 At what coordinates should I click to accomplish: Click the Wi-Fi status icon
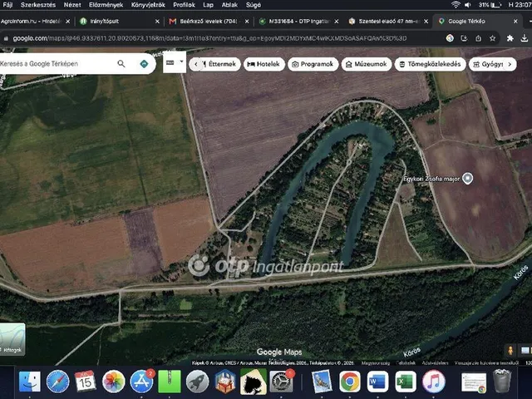pyautogui.click(x=456, y=5)
